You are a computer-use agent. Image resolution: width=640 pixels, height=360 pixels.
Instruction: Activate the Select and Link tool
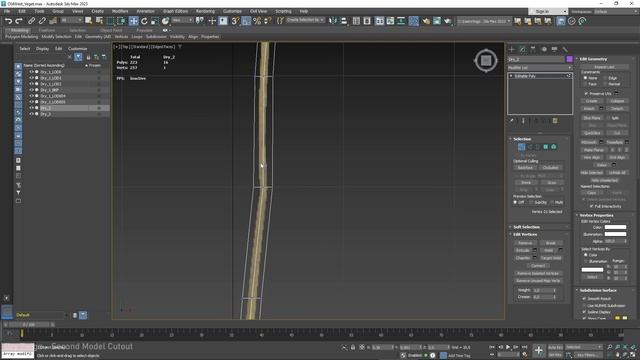pos(32,21)
